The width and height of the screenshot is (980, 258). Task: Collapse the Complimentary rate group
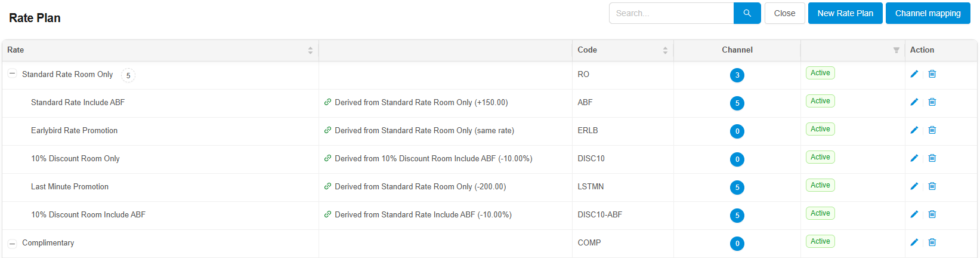[x=12, y=243]
